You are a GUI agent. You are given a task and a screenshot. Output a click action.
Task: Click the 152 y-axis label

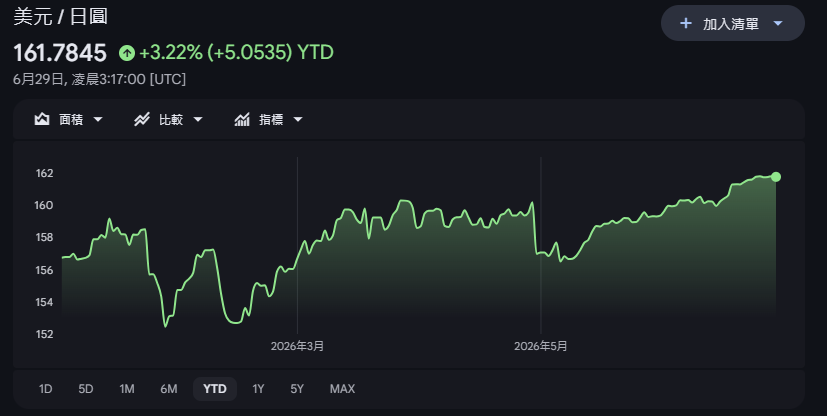coord(44,334)
